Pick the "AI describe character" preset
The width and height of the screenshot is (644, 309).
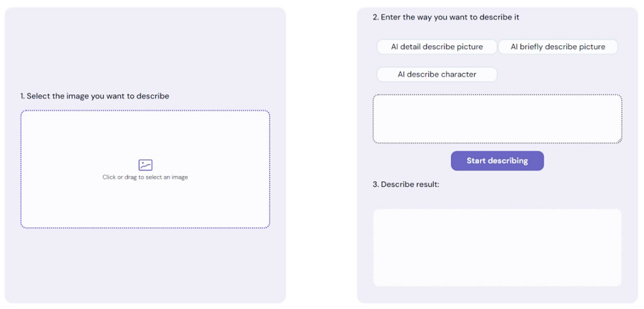[437, 74]
